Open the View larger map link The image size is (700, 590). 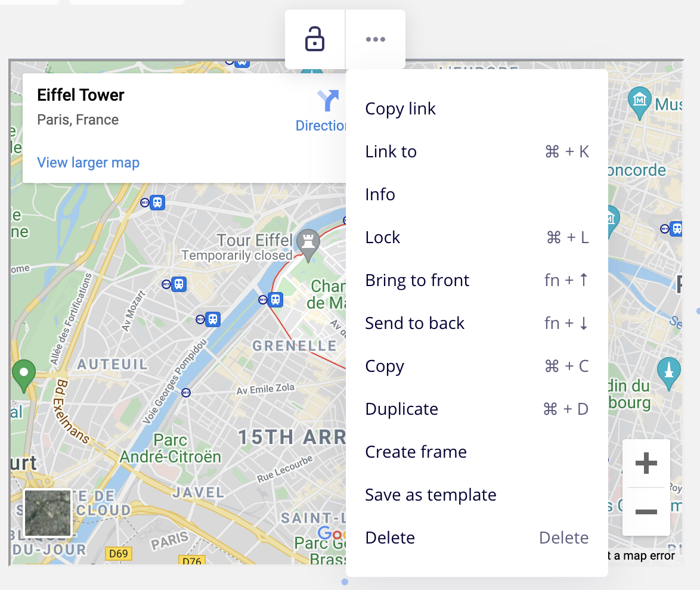point(88,163)
